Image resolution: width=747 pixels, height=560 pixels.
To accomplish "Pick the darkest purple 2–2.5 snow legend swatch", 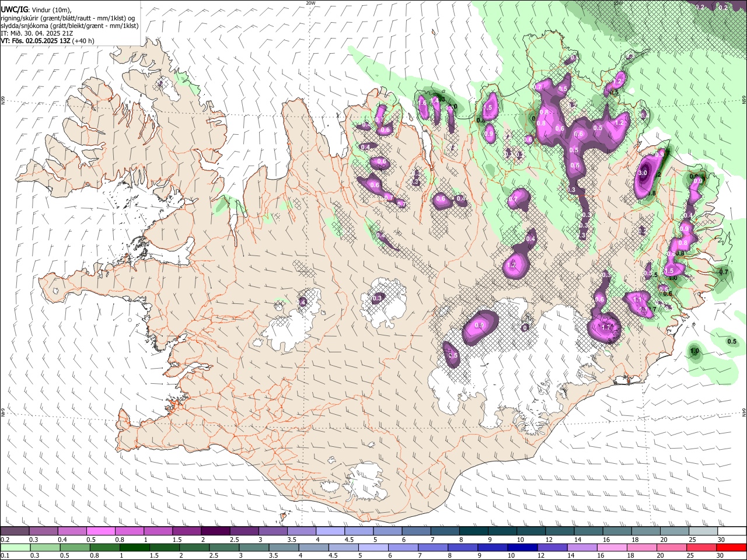I will pos(215,531).
